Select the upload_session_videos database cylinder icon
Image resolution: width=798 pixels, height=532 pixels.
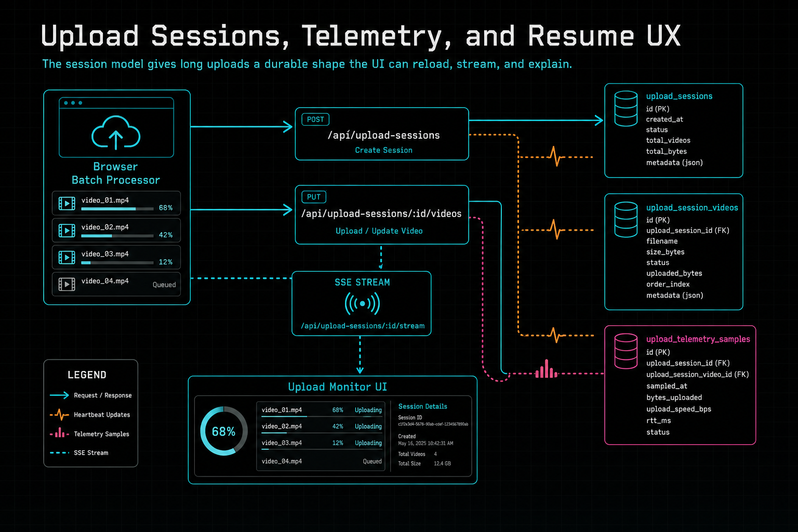(x=626, y=219)
